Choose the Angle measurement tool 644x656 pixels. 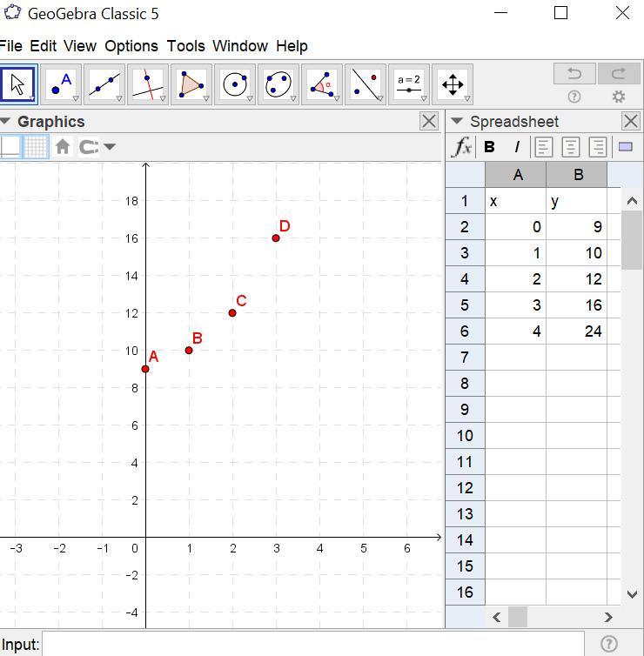(322, 84)
